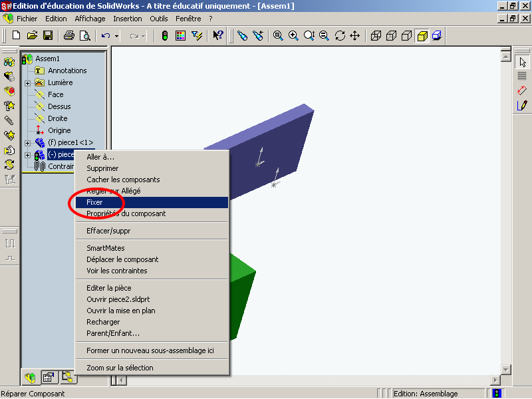Click the Dimension tool icon
The width and height of the screenshot is (532, 399).
(x=522, y=90)
